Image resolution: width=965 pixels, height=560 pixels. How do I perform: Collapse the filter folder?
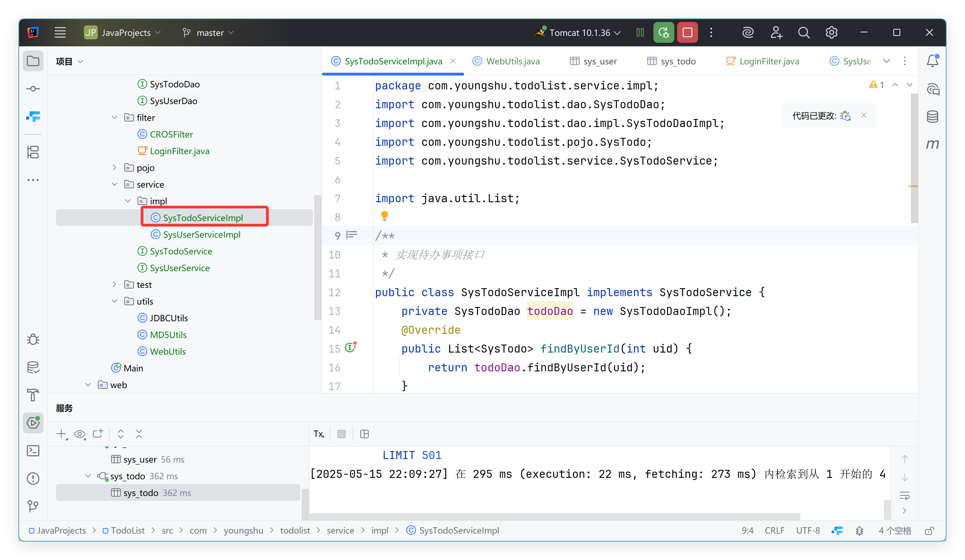pos(115,118)
